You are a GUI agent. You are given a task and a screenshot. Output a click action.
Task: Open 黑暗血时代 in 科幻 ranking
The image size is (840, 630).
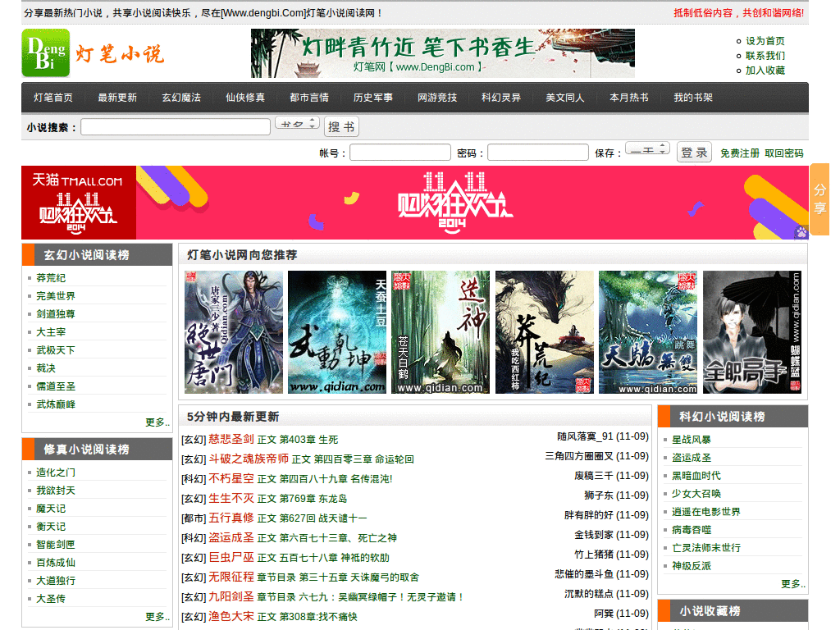pyautogui.click(x=696, y=476)
